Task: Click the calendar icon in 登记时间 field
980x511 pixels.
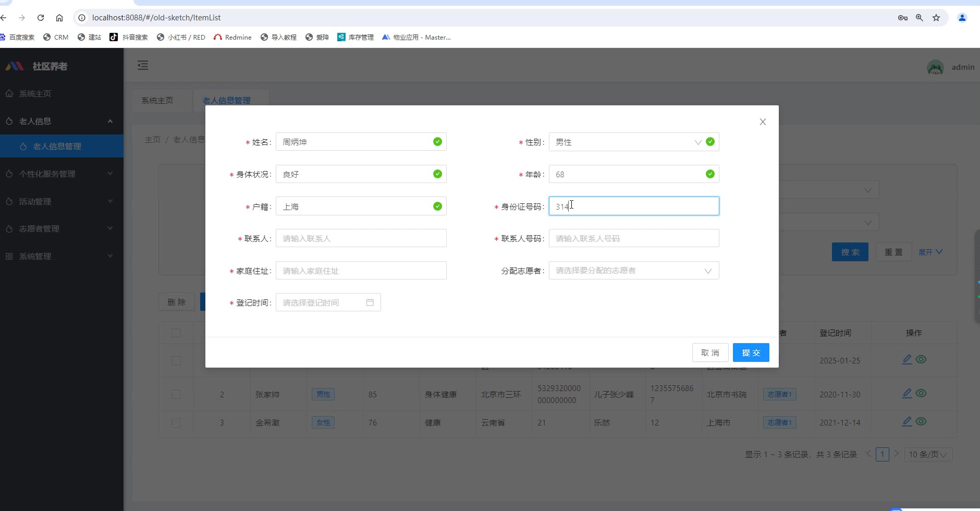Action: click(x=370, y=302)
